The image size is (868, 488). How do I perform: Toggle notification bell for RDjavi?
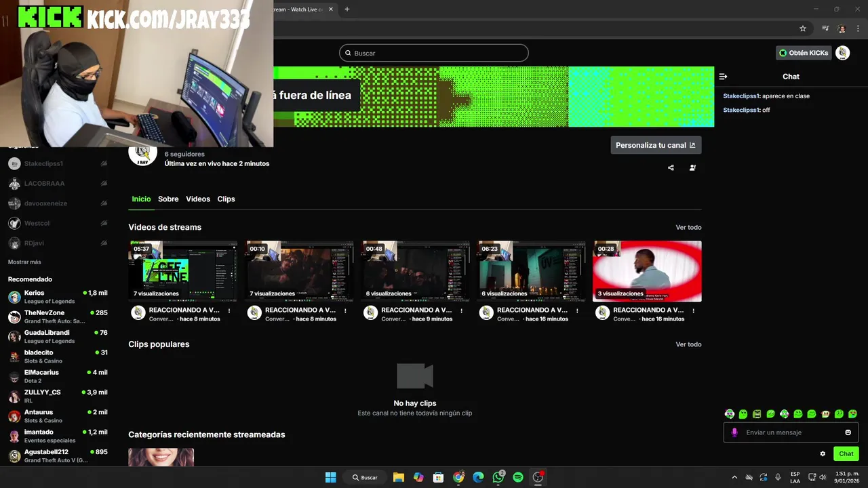point(104,243)
